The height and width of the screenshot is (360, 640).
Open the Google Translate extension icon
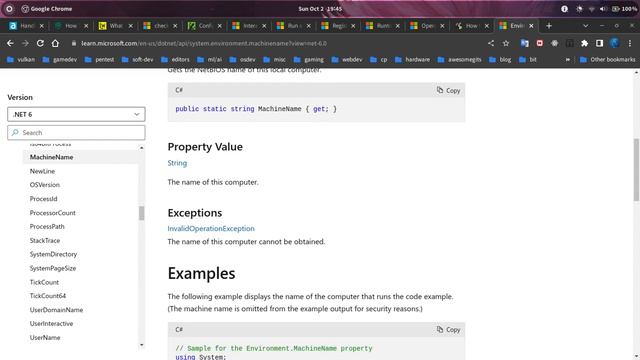click(524, 43)
